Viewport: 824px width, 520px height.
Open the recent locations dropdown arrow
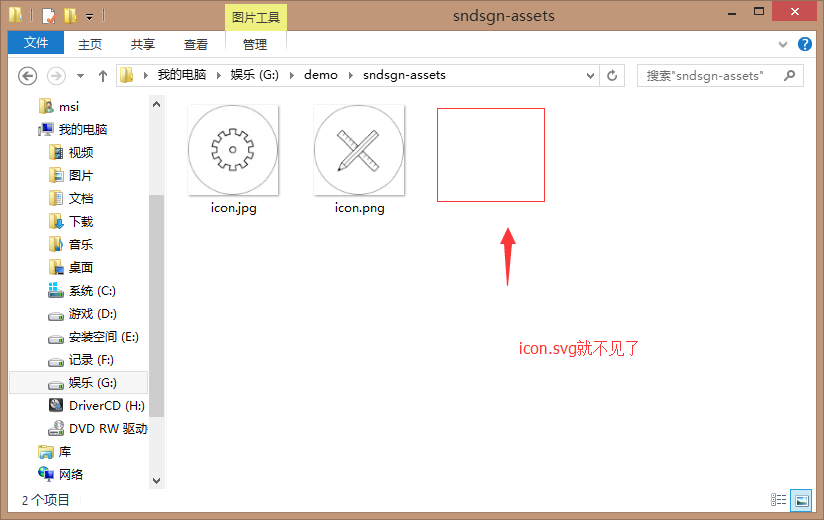[x=80, y=76]
